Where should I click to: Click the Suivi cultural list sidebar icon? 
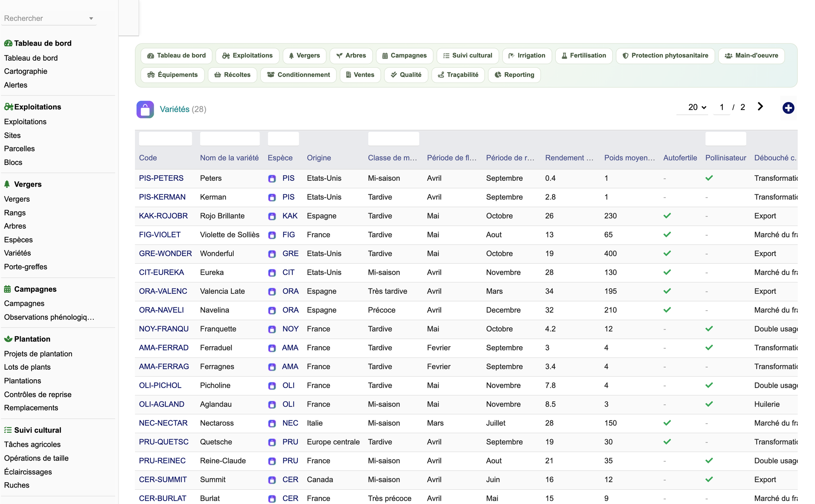[x=8, y=430]
